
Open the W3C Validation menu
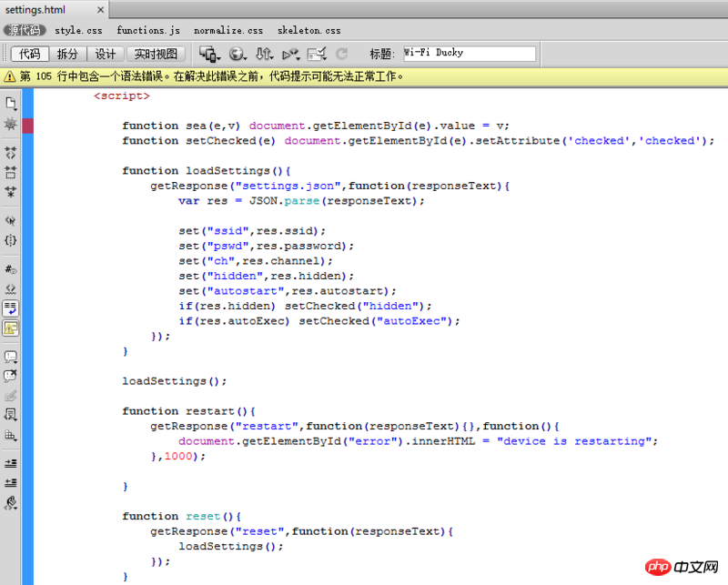(x=291, y=54)
